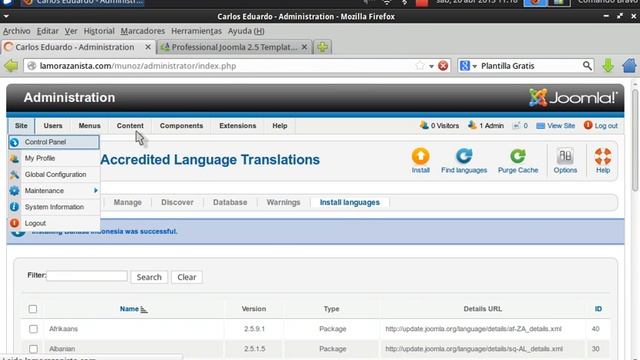
Task: Click the Purge Cache icon
Action: (x=518, y=157)
